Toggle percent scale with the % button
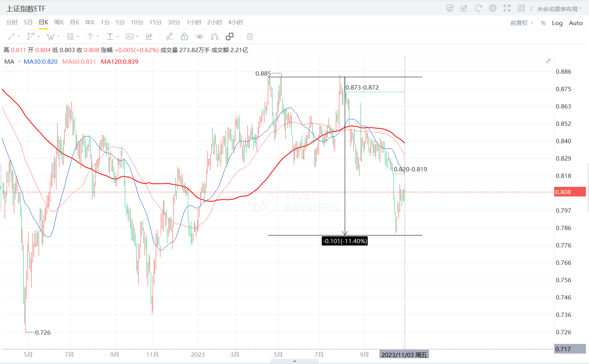The image size is (589, 364). click(543, 23)
